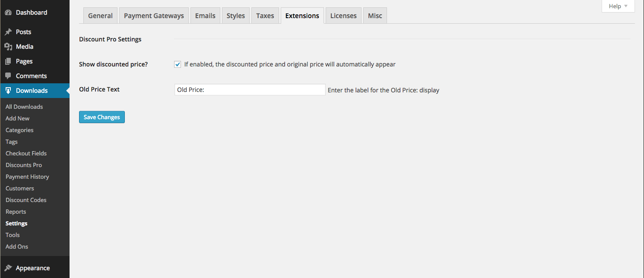Select the Taxes tab
This screenshot has height=278, width=644.
pos(265,16)
